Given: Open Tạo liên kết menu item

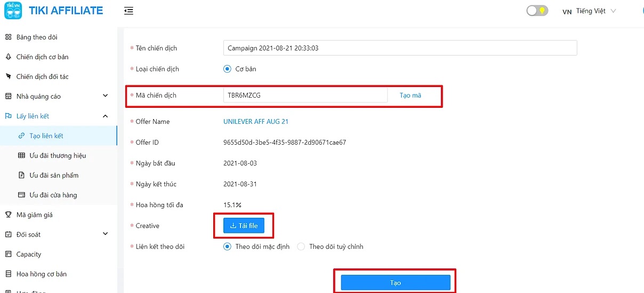Looking at the screenshot, I should 46,136.
